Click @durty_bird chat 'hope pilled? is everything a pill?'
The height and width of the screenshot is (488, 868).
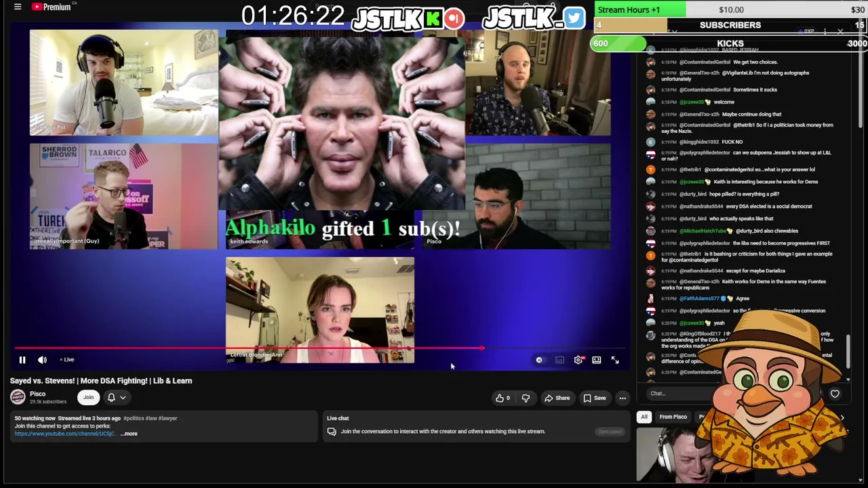746,194
